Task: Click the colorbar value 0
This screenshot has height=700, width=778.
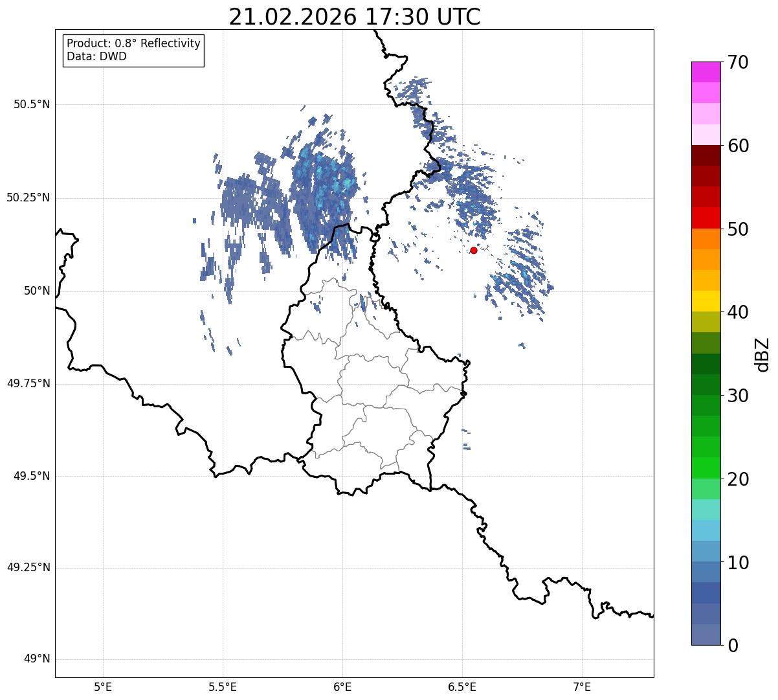Action: (733, 646)
